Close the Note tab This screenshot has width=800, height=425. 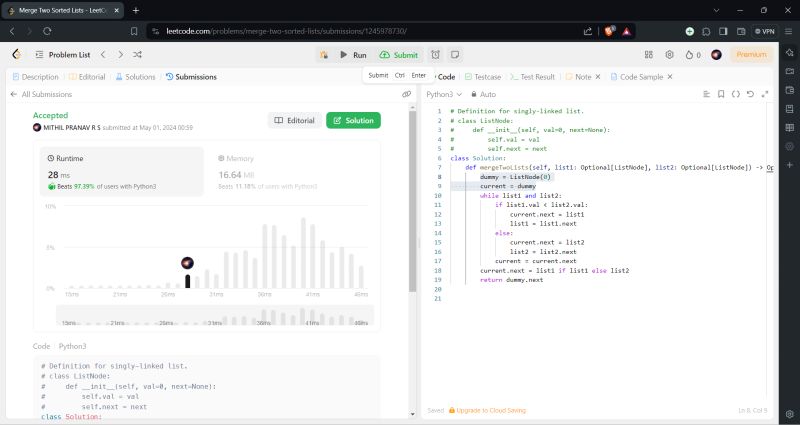pyautogui.click(x=598, y=77)
